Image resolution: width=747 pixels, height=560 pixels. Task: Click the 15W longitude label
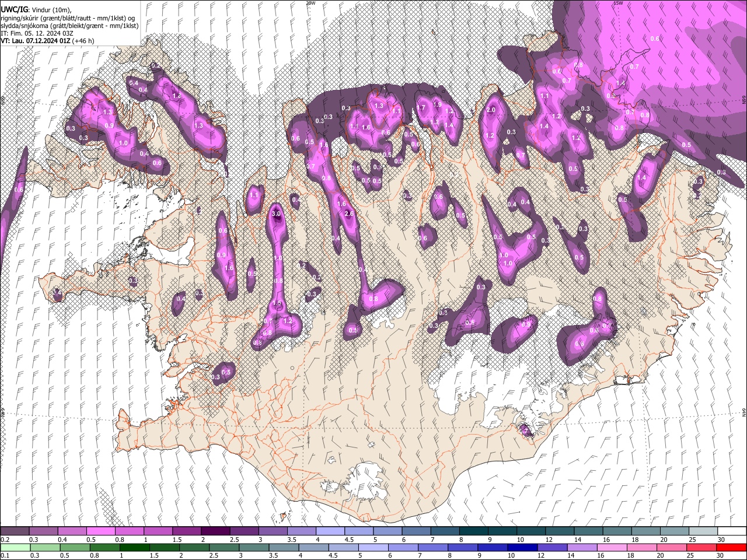(618, 3)
